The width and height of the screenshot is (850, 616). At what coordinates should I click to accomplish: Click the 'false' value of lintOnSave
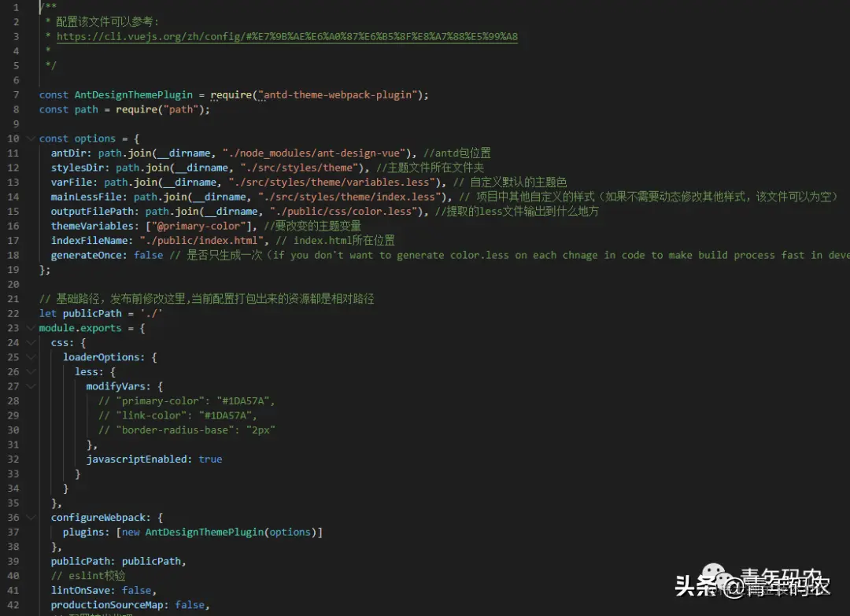click(137, 591)
